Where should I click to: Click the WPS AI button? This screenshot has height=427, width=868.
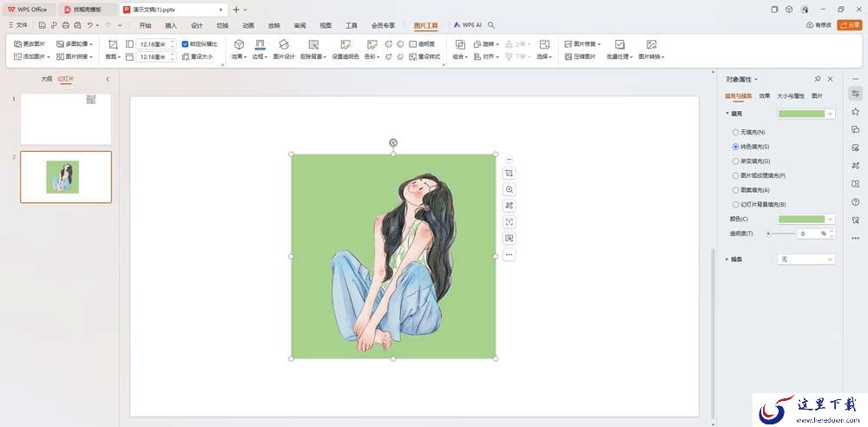point(468,25)
